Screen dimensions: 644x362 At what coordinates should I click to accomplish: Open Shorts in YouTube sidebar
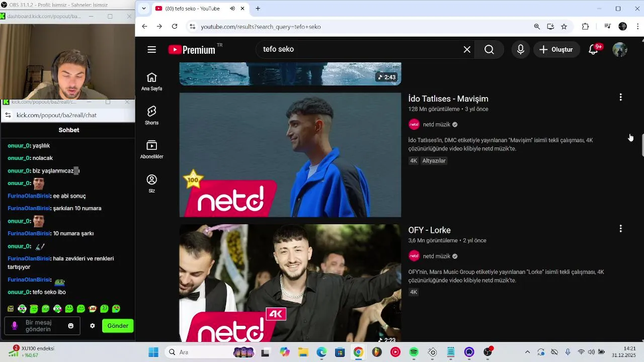coord(151,116)
